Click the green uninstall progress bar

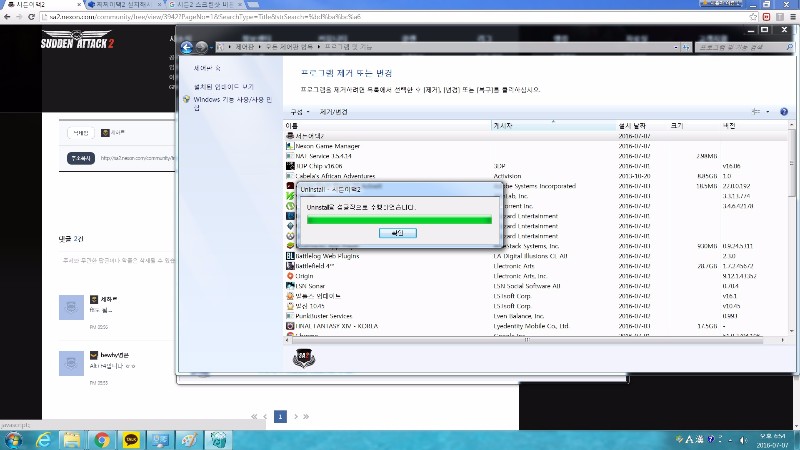point(399,219)
